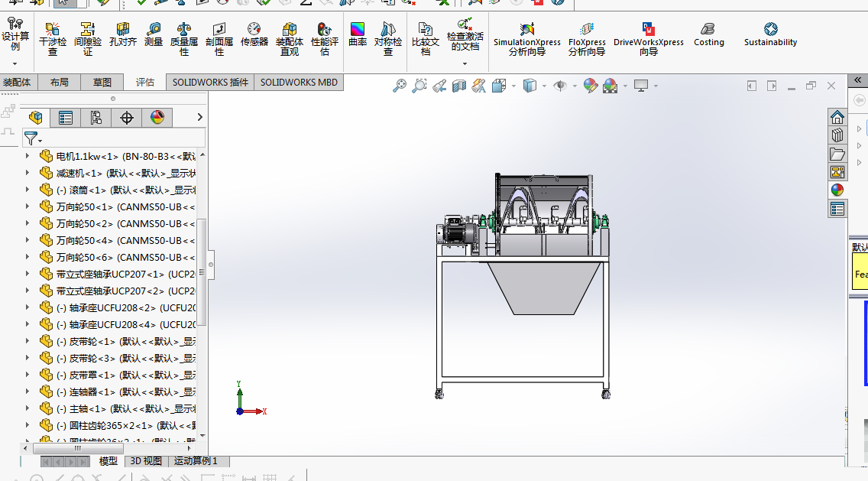
Task: Open Design Study (设计算例) tool
Action: [15, 35]
